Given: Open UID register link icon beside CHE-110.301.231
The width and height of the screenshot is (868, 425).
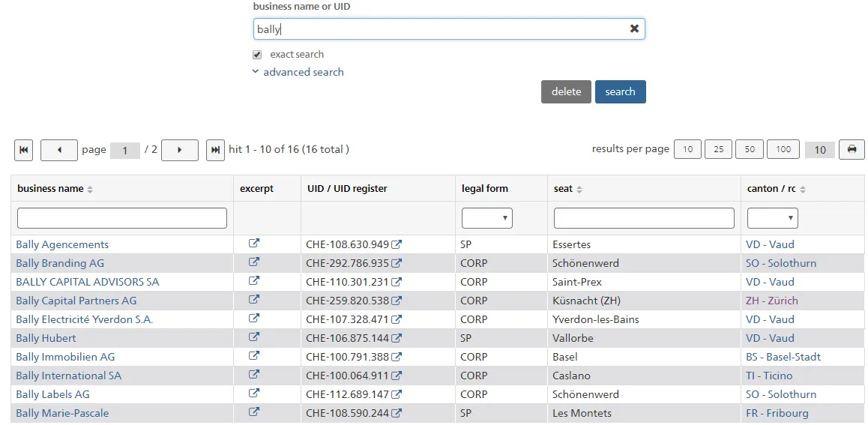Looking at the screenshot, I should (397, 283).
